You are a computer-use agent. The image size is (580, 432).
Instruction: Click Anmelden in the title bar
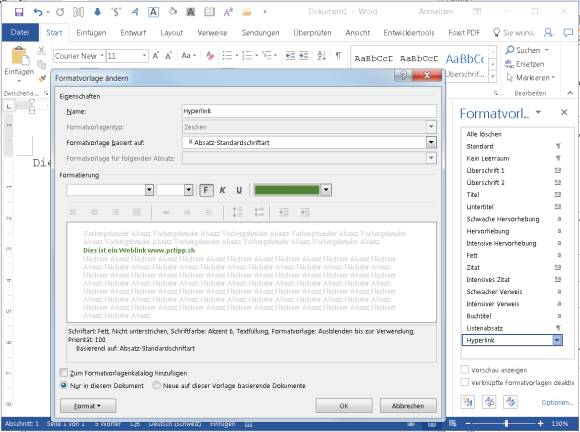click(x=436, y=12)
